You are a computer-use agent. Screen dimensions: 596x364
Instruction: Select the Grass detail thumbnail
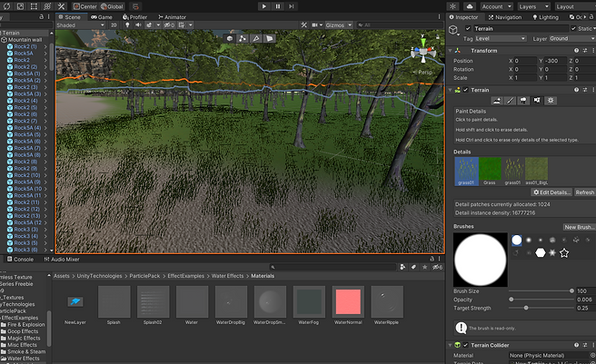point(490,171)
